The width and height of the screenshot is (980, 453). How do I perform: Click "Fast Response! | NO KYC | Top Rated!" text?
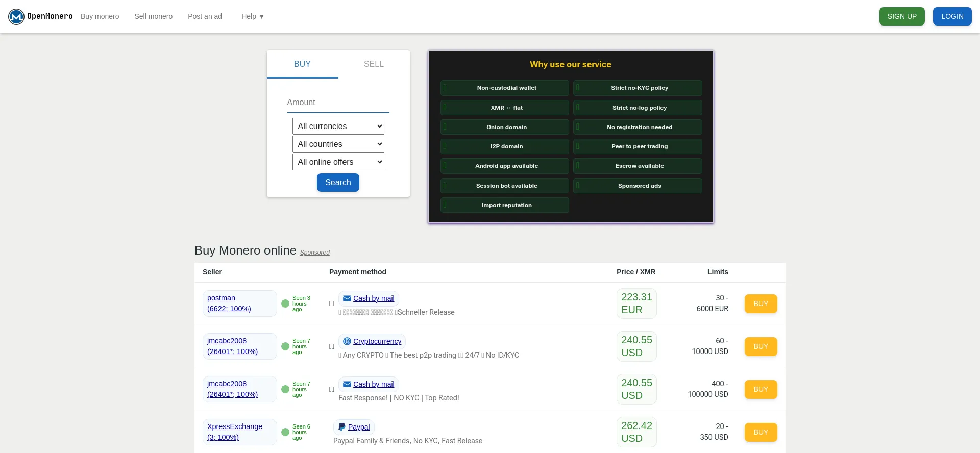[399, 398]
